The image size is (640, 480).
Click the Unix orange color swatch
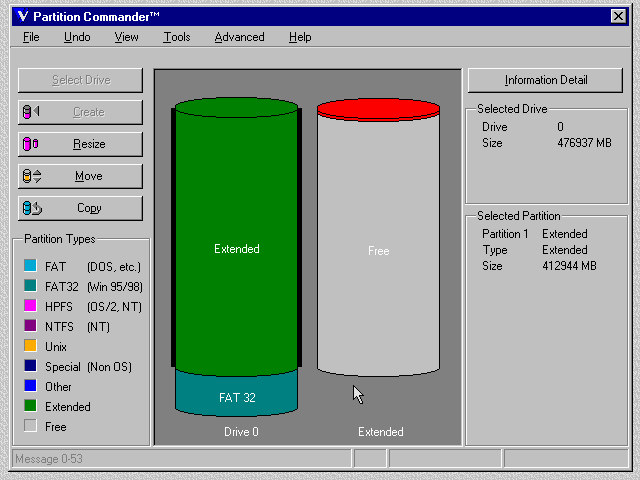(x=30, y=345)
